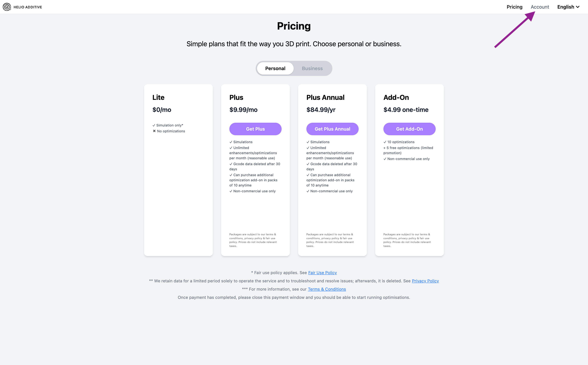Viewport: 588px width, 365px height.
Task: Click the Add-On $4.99 one-time price
Action: pos(406,110)
